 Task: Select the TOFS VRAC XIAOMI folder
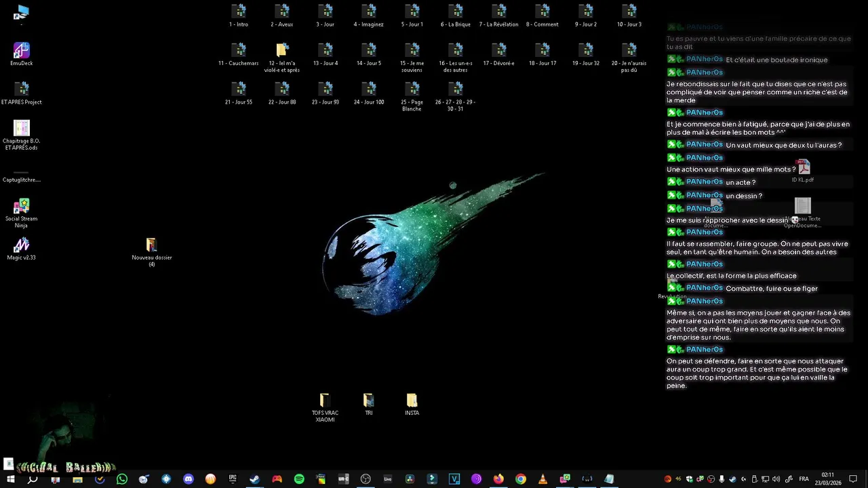325,407
